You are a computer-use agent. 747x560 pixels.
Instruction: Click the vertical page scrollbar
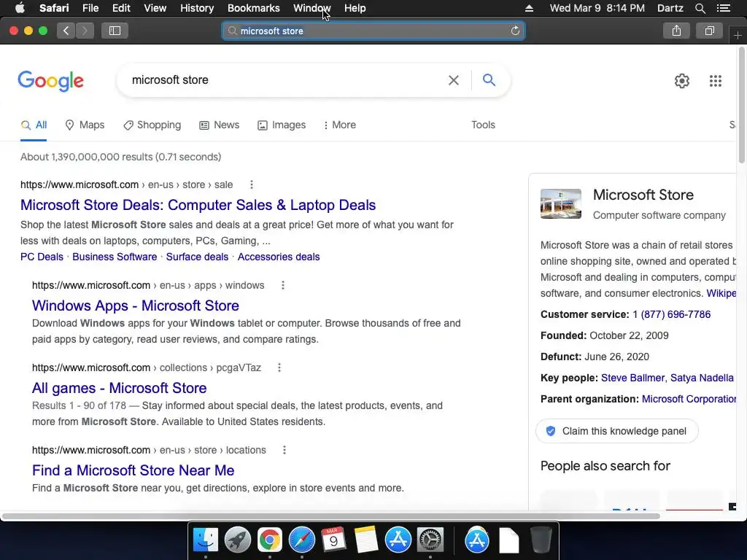(742, 105)
